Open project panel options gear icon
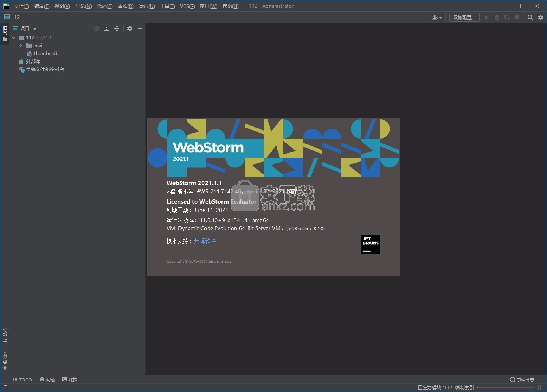 click(130, 28)
